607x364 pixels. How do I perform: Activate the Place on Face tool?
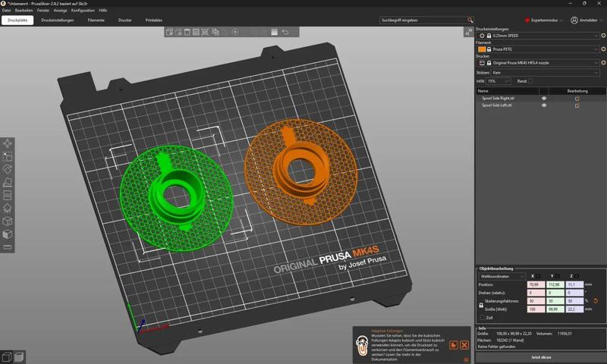(8, 182)
